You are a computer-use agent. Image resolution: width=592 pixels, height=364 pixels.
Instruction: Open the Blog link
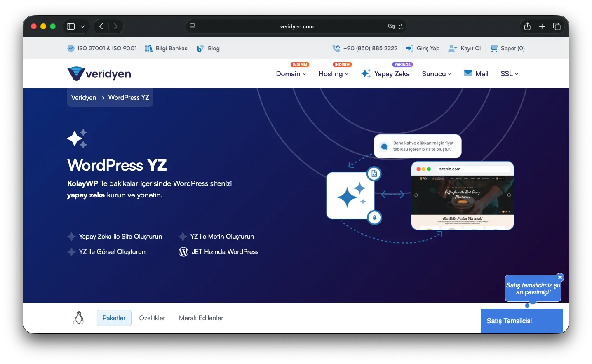214,48
